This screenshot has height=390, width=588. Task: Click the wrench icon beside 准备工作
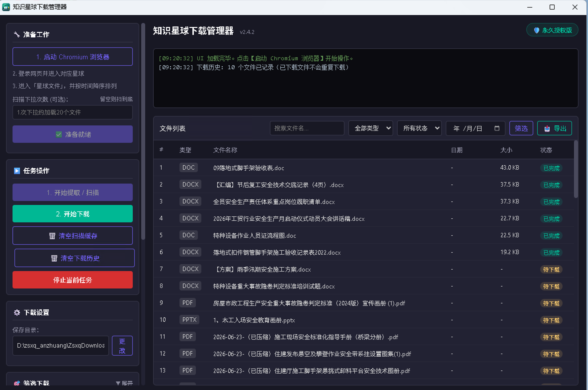17,34
